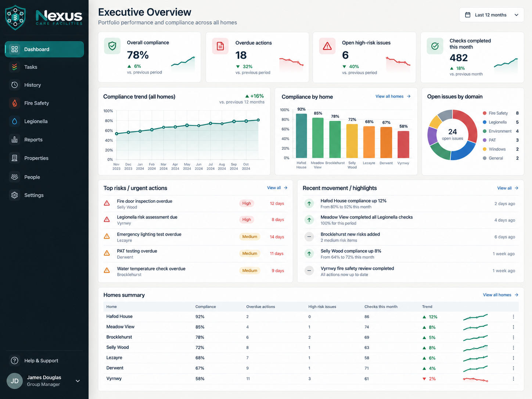Navigate to Legionella section
The image size is (532, 399).
click(x=44, y=121)
